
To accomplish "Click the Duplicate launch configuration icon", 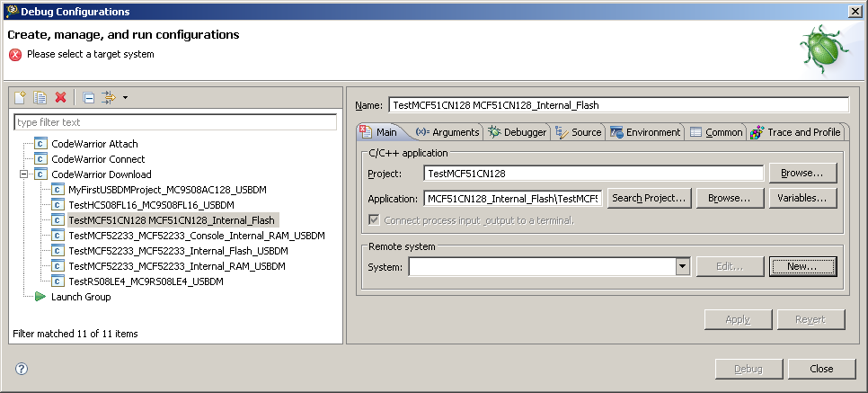I will [40, 97].
